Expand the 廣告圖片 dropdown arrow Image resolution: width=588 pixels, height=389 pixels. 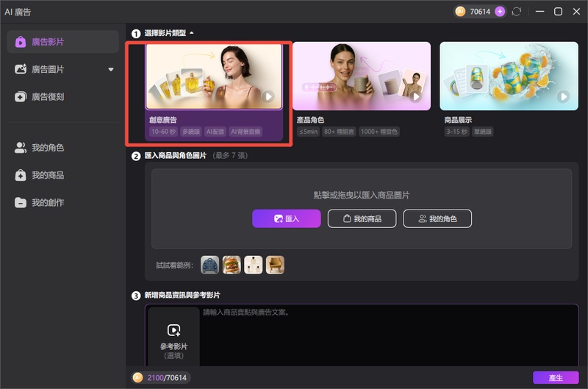(x=111, y=69)
